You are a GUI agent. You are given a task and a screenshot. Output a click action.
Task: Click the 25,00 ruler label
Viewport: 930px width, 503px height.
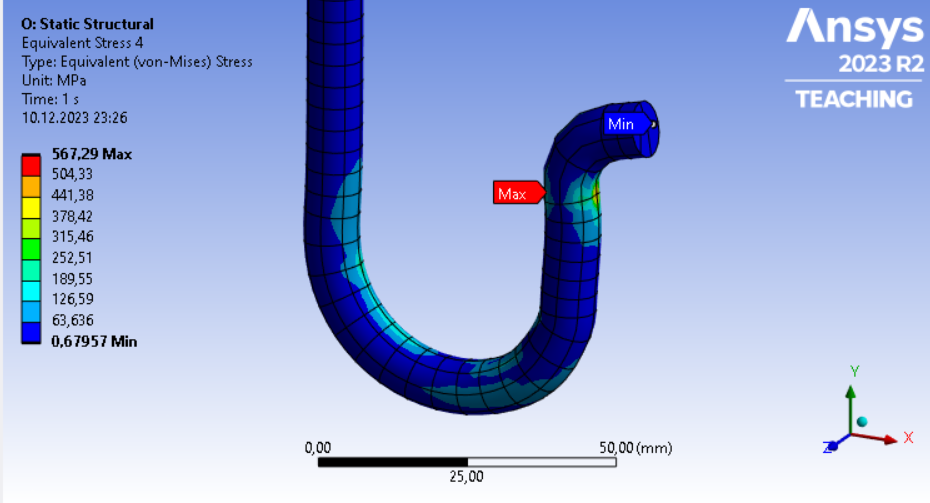coord(466,476)
